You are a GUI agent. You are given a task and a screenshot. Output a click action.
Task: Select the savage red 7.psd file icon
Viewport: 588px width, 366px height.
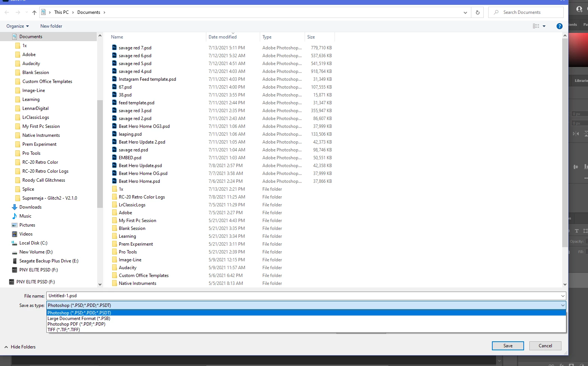click(114, 47)
